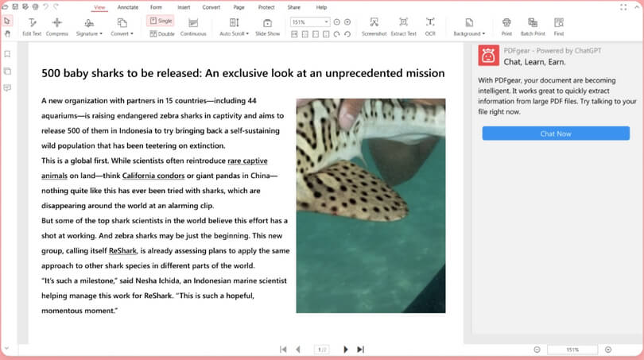The image size is (644, 360).
Task: Click the status bar 151% zoom field
Action: pos(572,350)
